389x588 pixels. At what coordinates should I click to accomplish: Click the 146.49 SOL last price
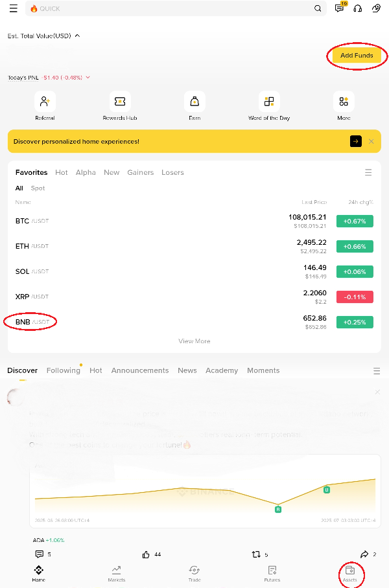click(x=315, y=267)
